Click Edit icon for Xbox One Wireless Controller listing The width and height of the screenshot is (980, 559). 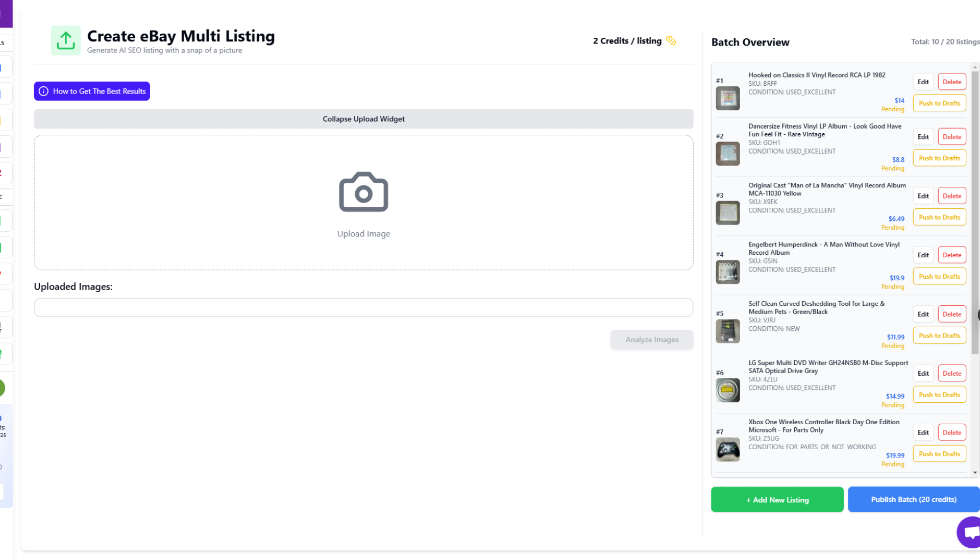(x=923, y=432)
